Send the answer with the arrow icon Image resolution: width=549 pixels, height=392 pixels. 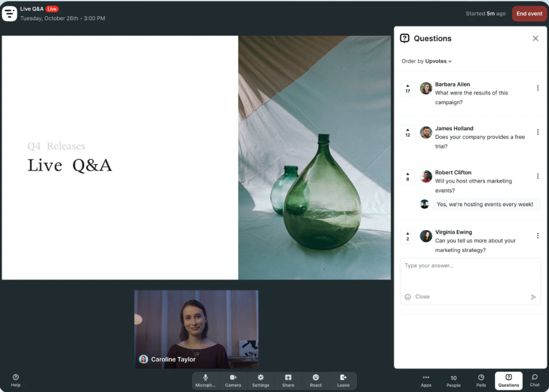(x=533, y=297)
